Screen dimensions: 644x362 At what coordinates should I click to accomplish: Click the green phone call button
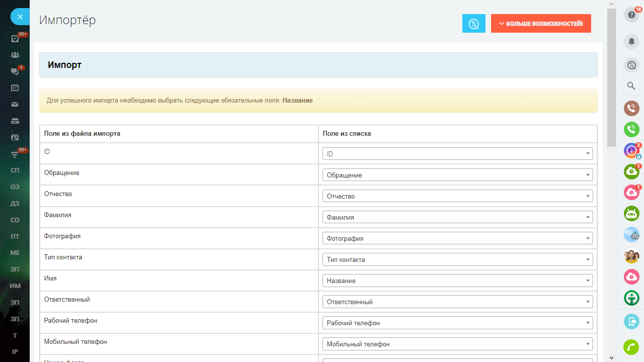[x=631, y=129]
